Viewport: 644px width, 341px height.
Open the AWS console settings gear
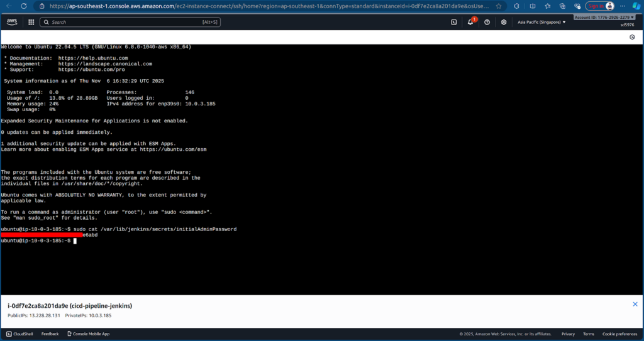(504, 22)
